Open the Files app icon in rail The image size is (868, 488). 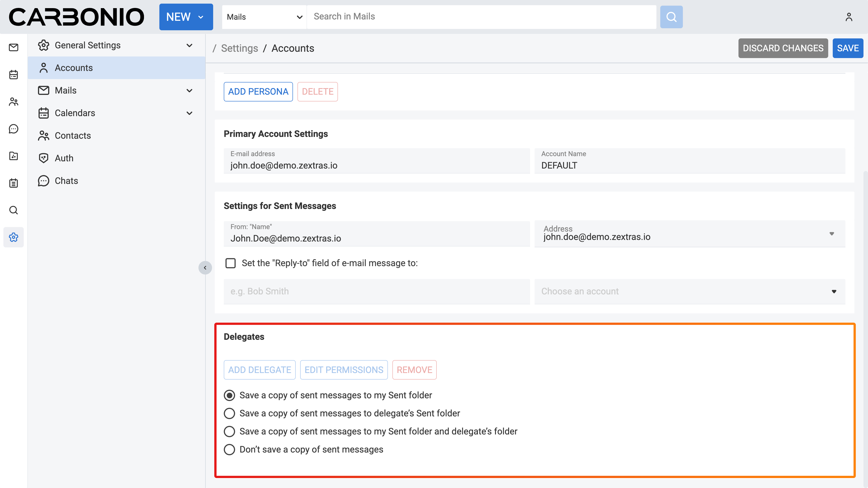(14, 156)
